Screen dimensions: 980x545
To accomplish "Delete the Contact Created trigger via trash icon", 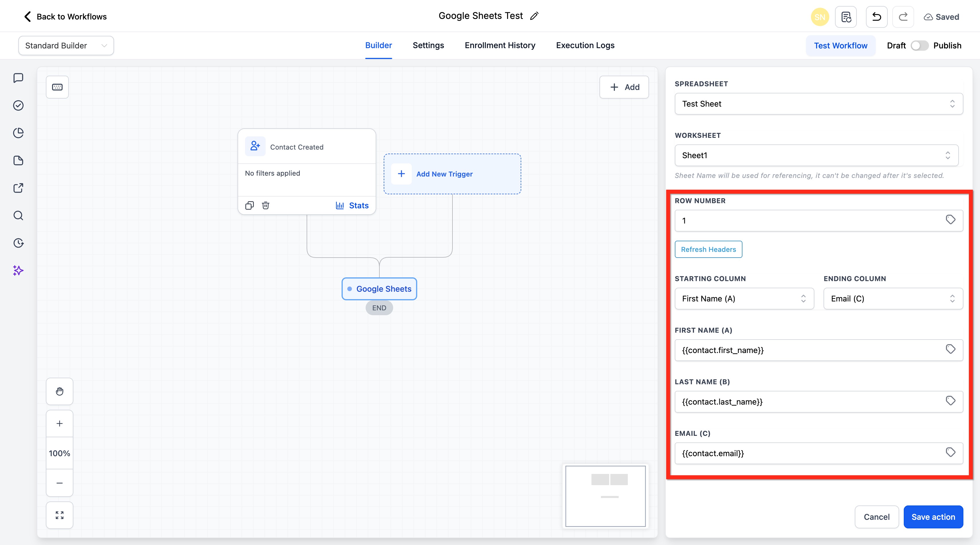I will pyautogui.click(x=266, y=205).
